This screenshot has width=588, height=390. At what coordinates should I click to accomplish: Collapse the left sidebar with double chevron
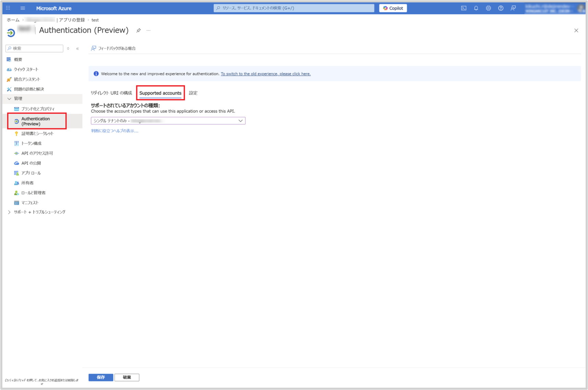tap(78, 49)
